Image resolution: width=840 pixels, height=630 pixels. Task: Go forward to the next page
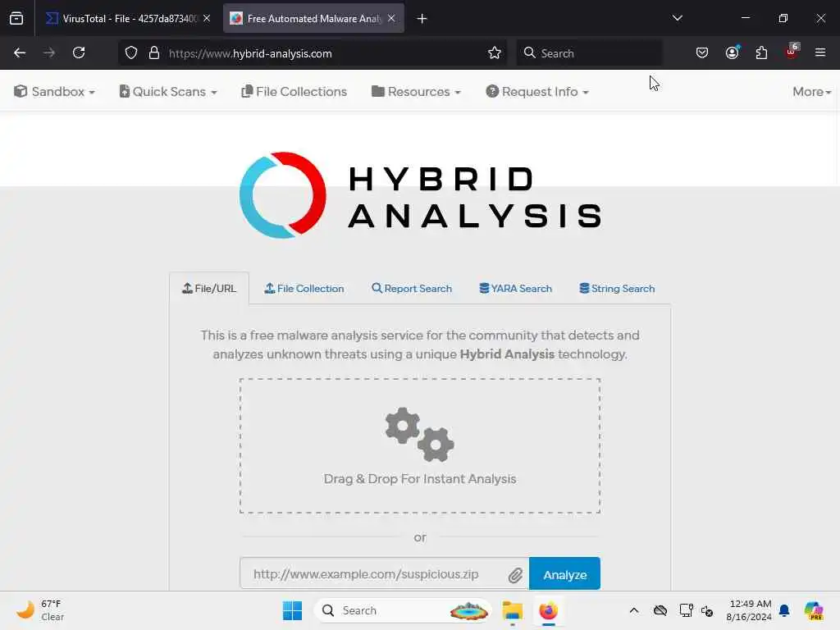coord(49,52)
